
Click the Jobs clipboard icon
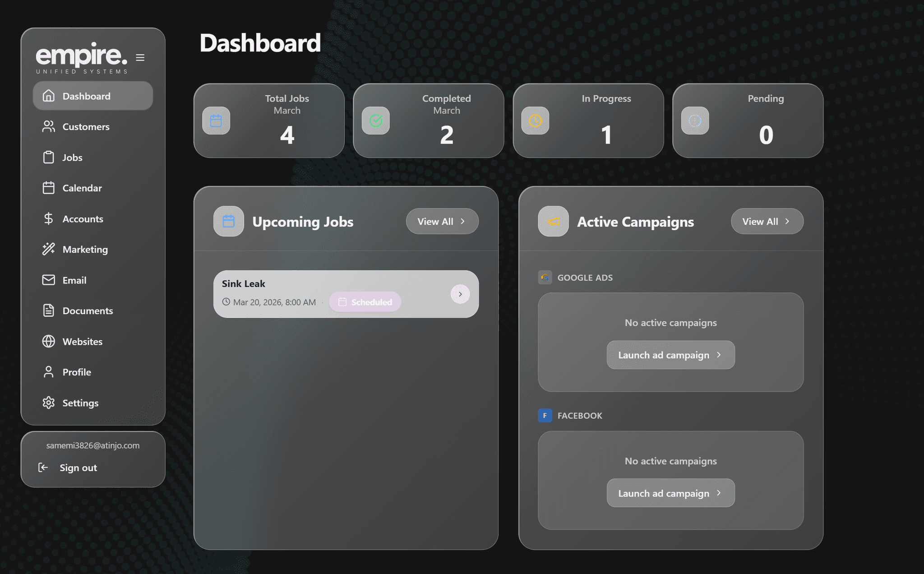[49, 157]
